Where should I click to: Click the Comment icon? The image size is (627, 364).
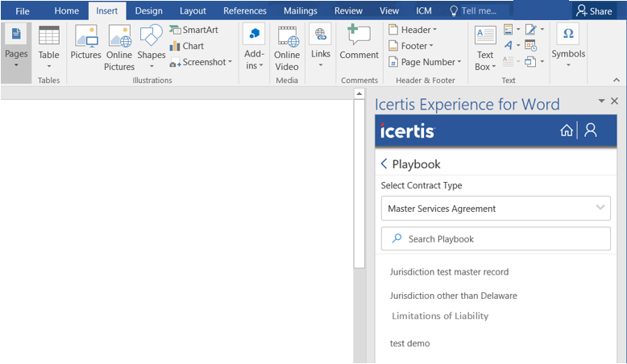(359, 43)
